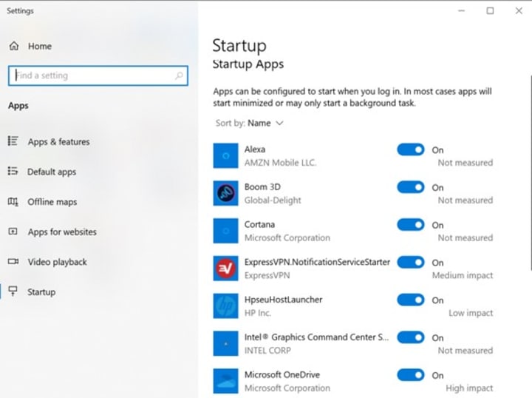Viewport: 532px width, 398px height.
Task: Focus the Find a setting search box
Action: tap(98, 75)
